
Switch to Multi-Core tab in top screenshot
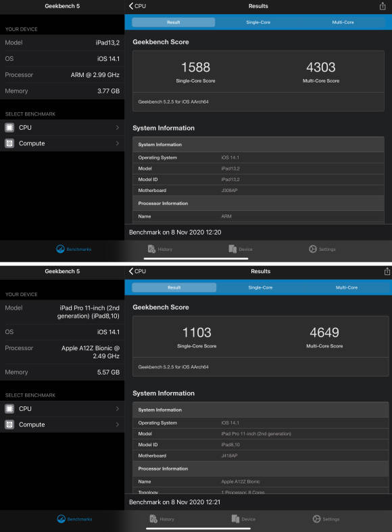(x=343, y=22)
